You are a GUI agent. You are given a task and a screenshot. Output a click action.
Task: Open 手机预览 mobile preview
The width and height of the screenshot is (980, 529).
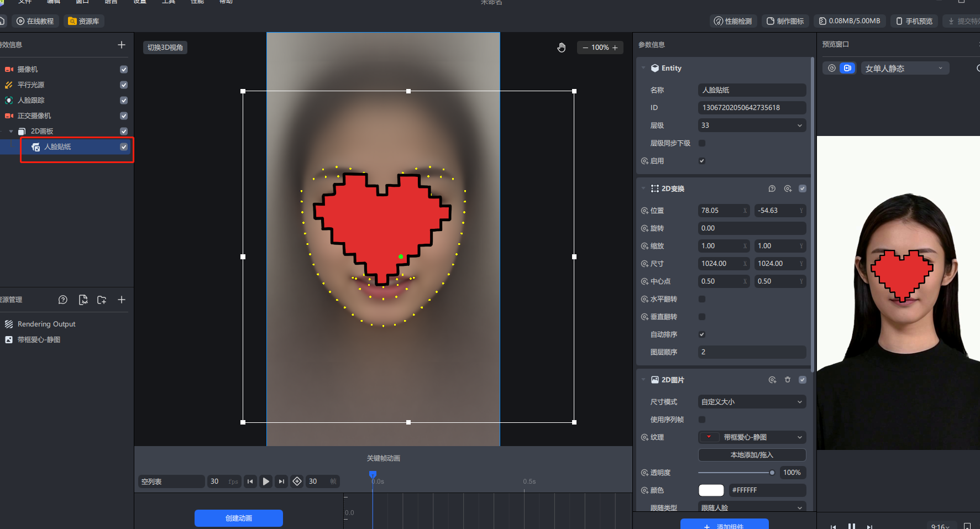pos(914,21)
